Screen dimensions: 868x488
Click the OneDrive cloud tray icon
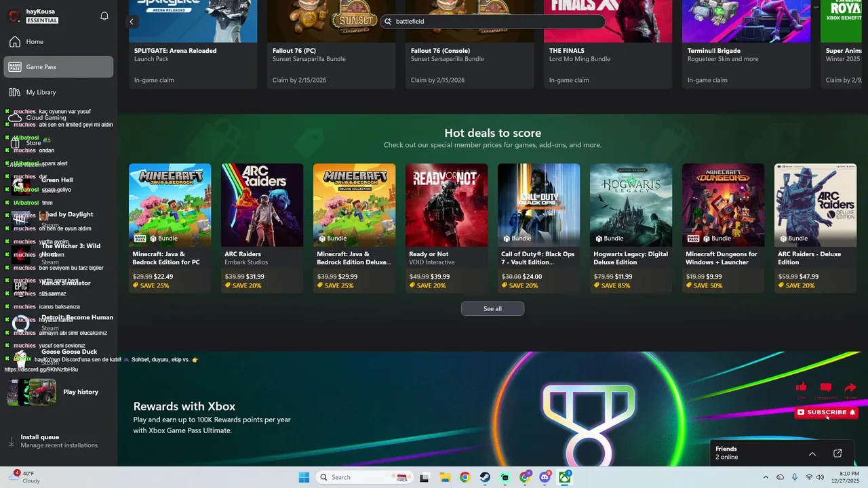pos(780,477)
